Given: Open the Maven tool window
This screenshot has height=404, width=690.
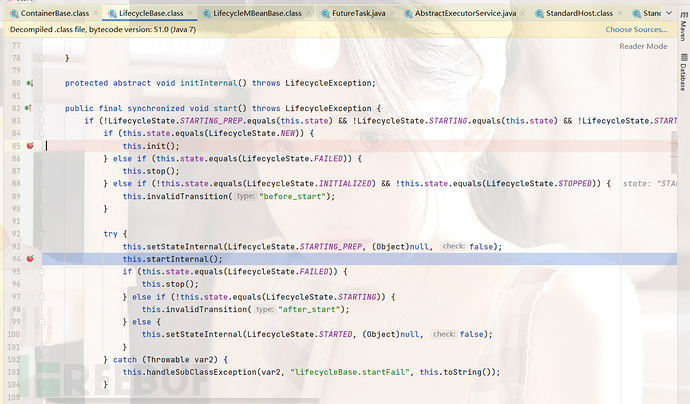Looking at the screenshot, I should pos(683,27).
